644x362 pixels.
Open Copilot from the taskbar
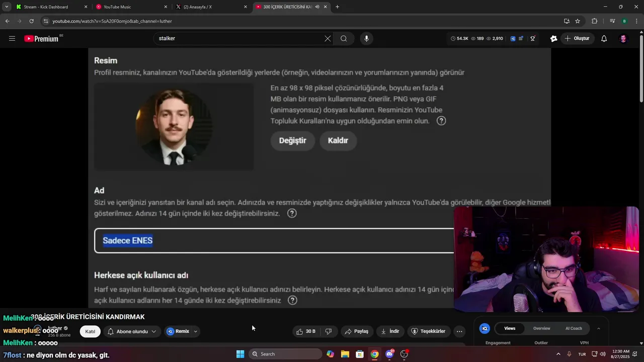click(x=330, y=354)
